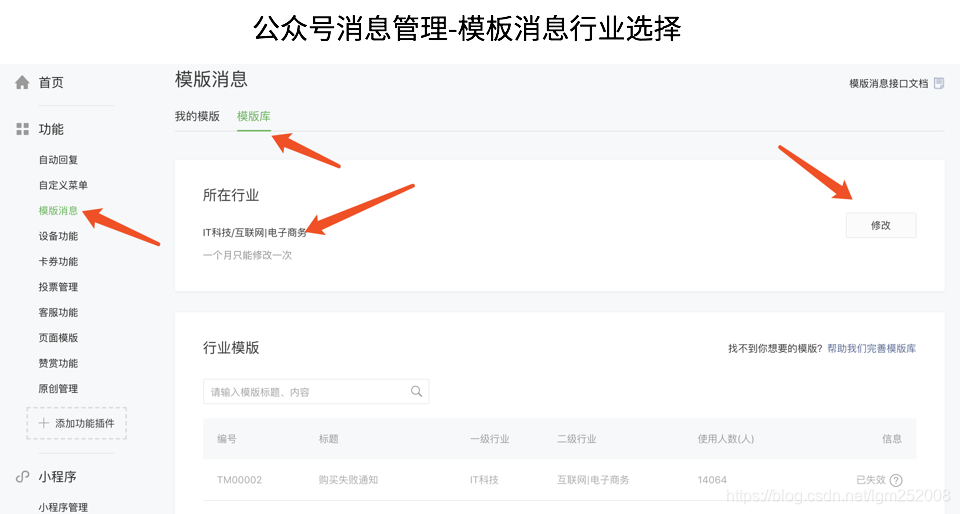The width and height of the screenshot is (960, 514).
Task: Click the IT科技 cell in TM00002 row
Action: tap(484, 480)
